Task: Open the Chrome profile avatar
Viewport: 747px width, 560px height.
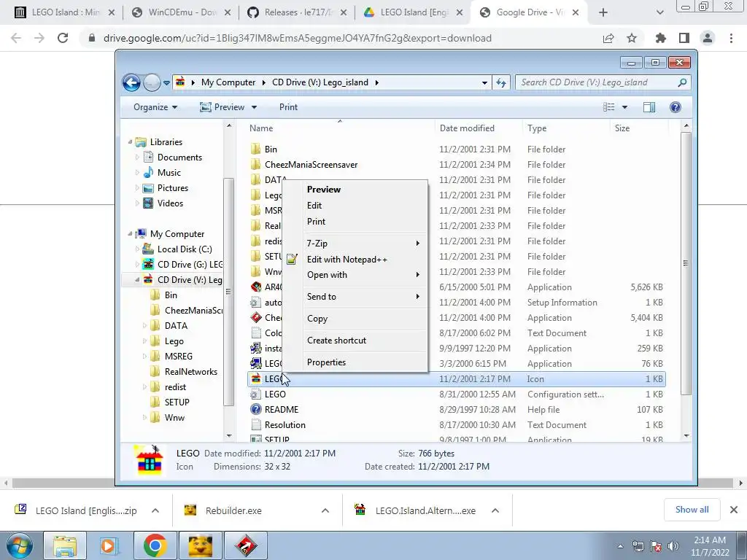Action: 708,38
